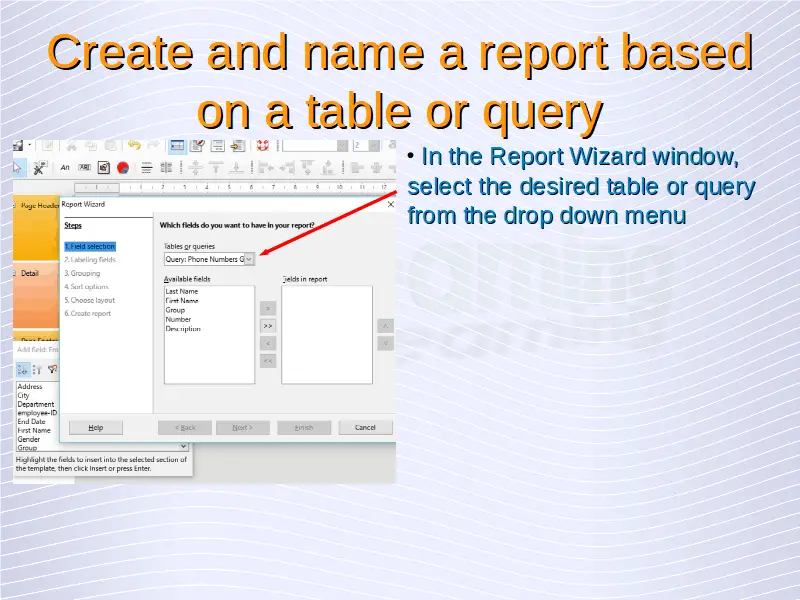This screenshot has width=800, height=600.
Task: Insert a Chart with the pie icon
Action: click(x=123, y=167)
